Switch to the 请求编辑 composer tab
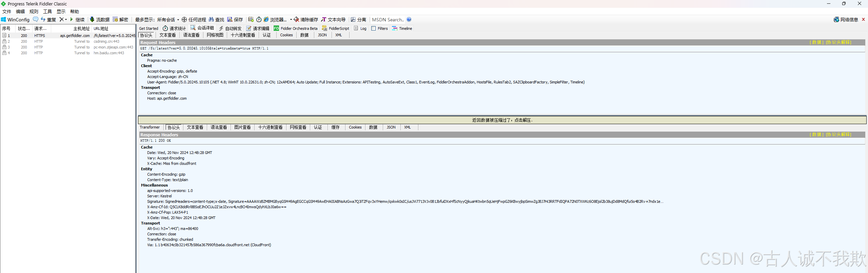This screenshot has width=868, height=273. click(258, 28)
